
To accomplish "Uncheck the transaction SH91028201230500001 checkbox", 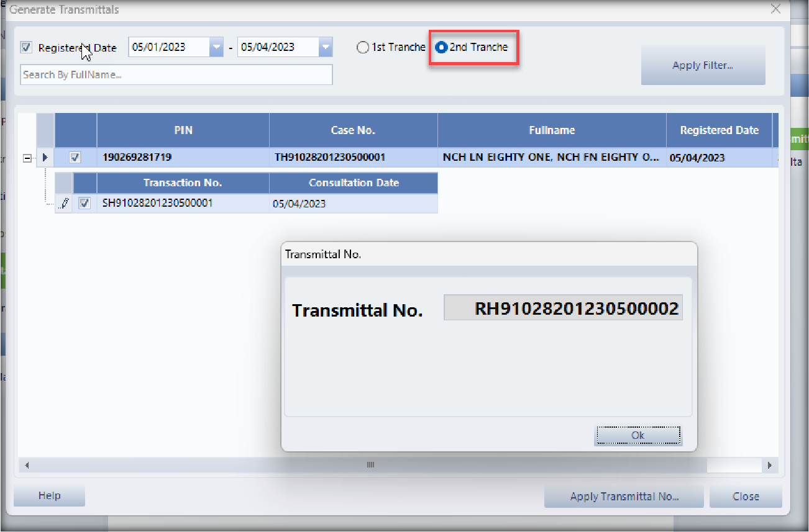I will pos(85,203).
